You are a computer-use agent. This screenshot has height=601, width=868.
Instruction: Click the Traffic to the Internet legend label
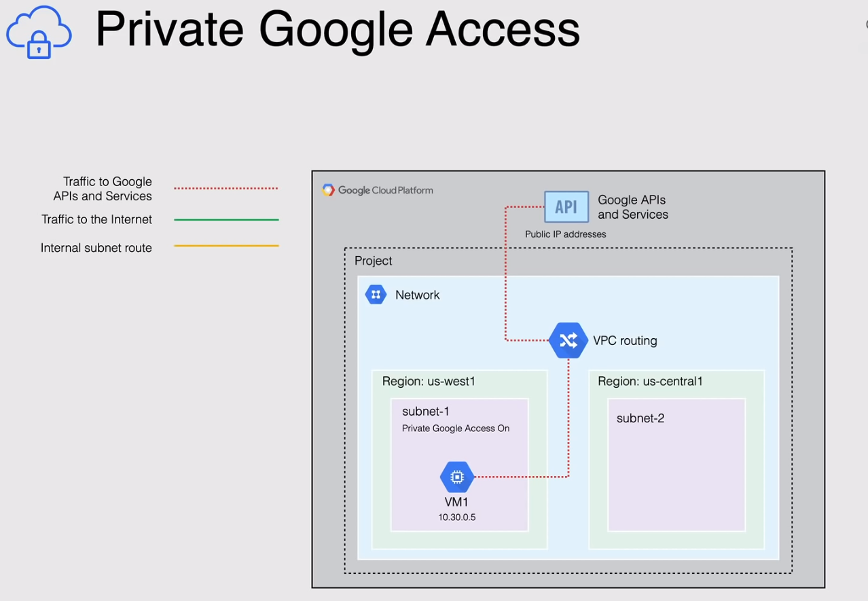pos(96,219)
